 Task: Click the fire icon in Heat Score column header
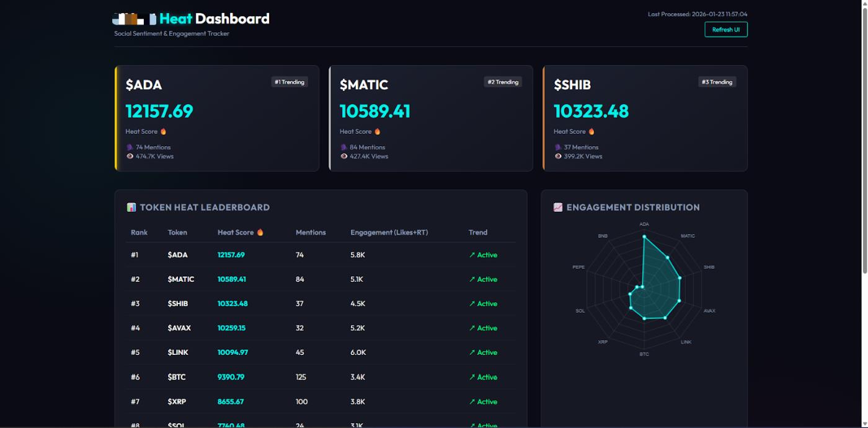(260, 232)
